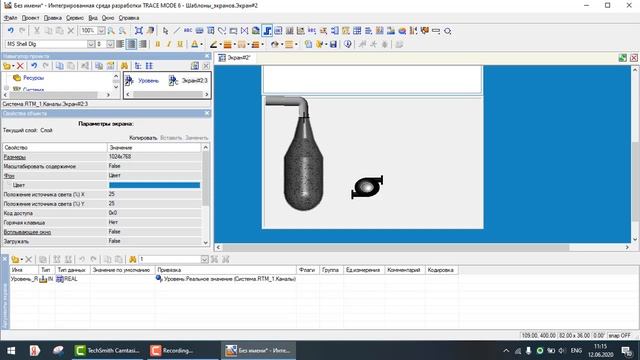Click the info/emulation round icon
Image resolution: width=640 pixels, height=360 pixels.
pos(348,44)
